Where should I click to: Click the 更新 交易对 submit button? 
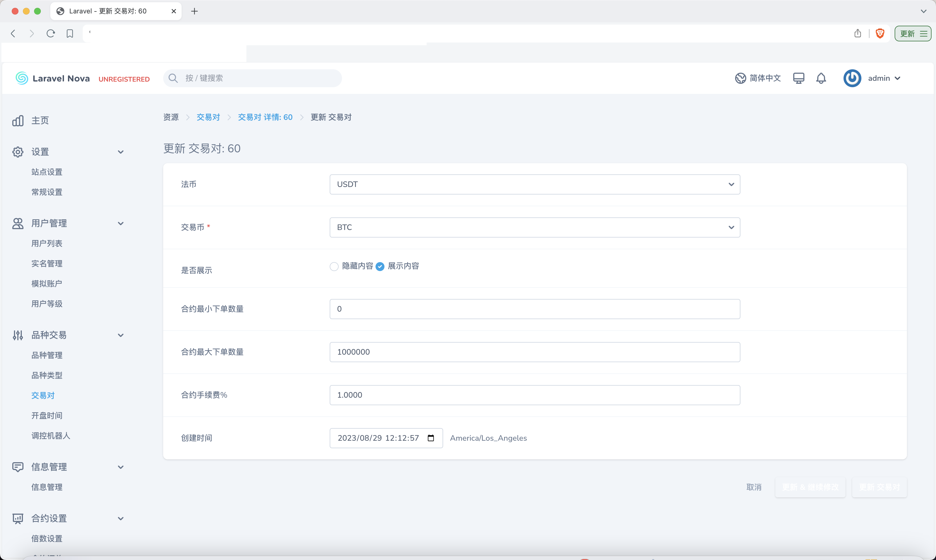(x=879, y=487)
